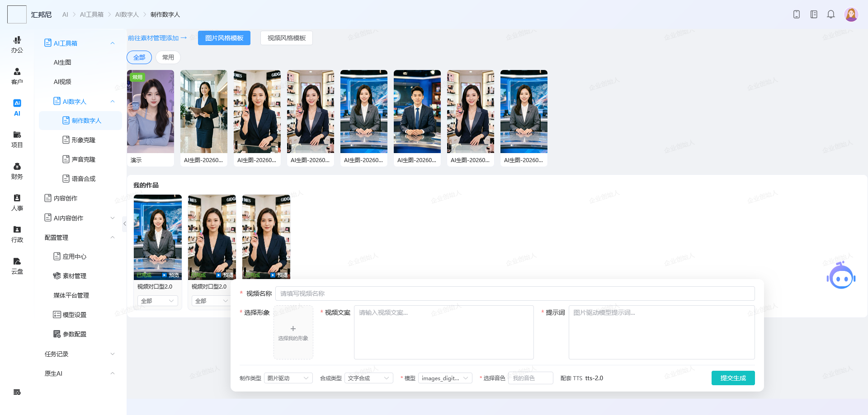
Task: Open 素材管理 menu item
Action: (x=75, y=276)
